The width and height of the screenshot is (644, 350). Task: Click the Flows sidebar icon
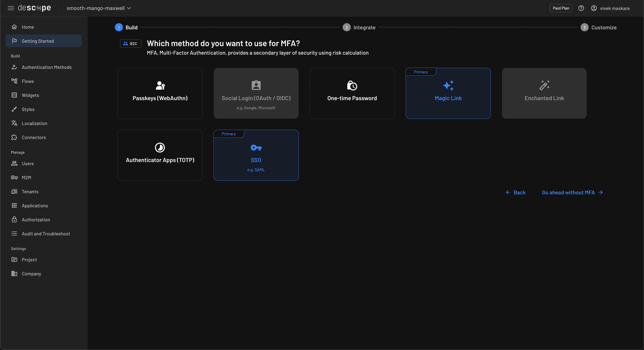14,81
